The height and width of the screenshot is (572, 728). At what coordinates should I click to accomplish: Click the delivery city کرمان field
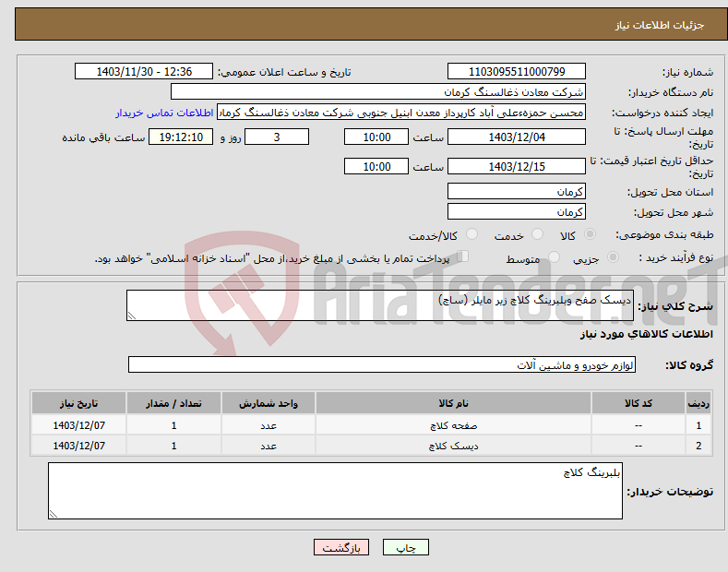517,211
